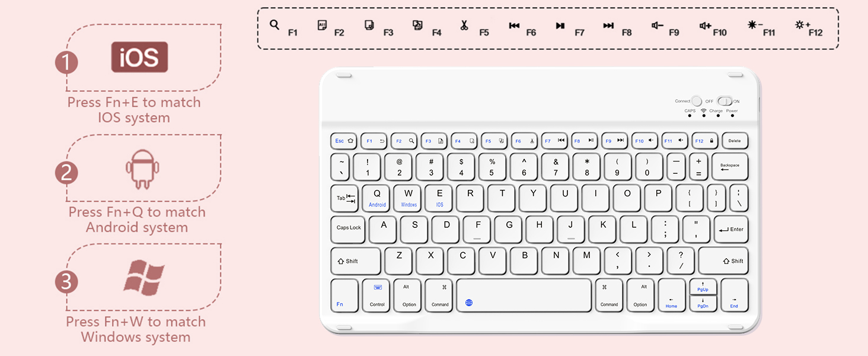
Task: Click the volume down icon beside F9 legend
Action: 657,26
